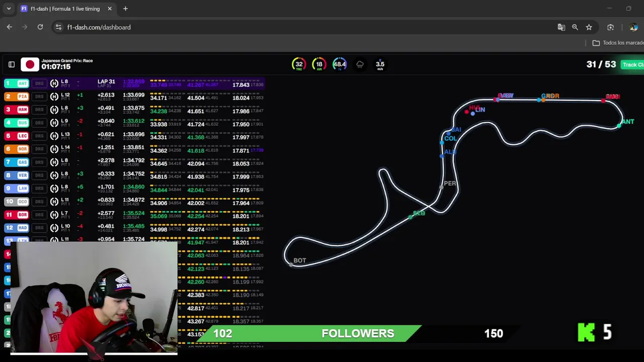Open the browser zoom control icon
Image resolution: width=644 pixels, height=362 pixels.
(x=575, y=27)
